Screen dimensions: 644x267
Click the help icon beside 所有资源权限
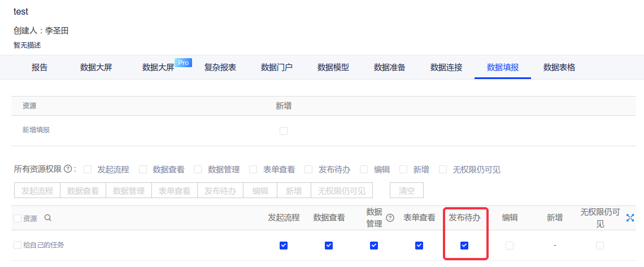click(x=68, y=169)
